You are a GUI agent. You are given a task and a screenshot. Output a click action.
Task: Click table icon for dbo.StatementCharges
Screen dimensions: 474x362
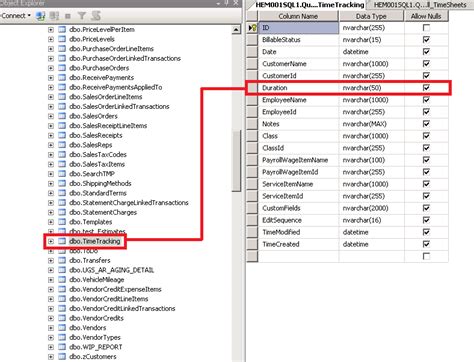[x=62, y=212]
